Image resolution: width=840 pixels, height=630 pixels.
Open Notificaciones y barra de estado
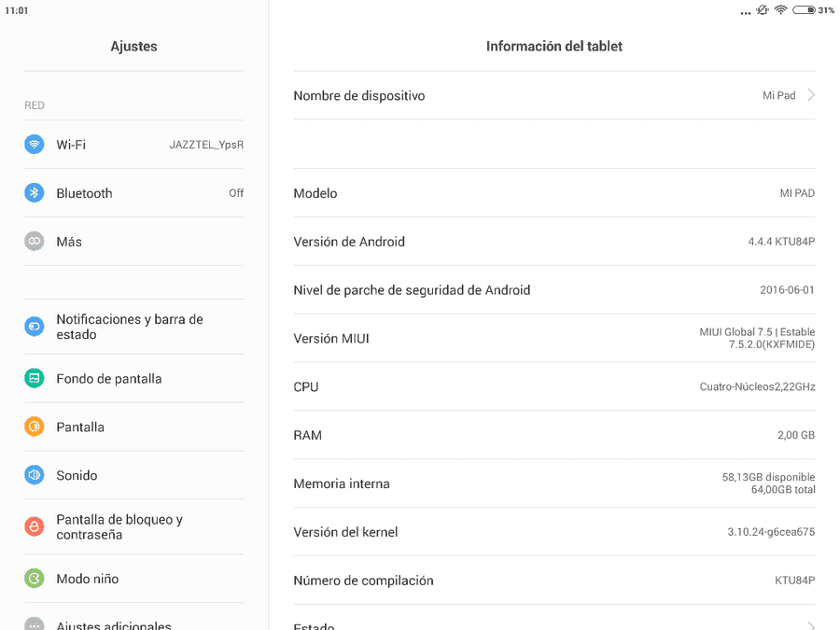click(x=133, y=327)
